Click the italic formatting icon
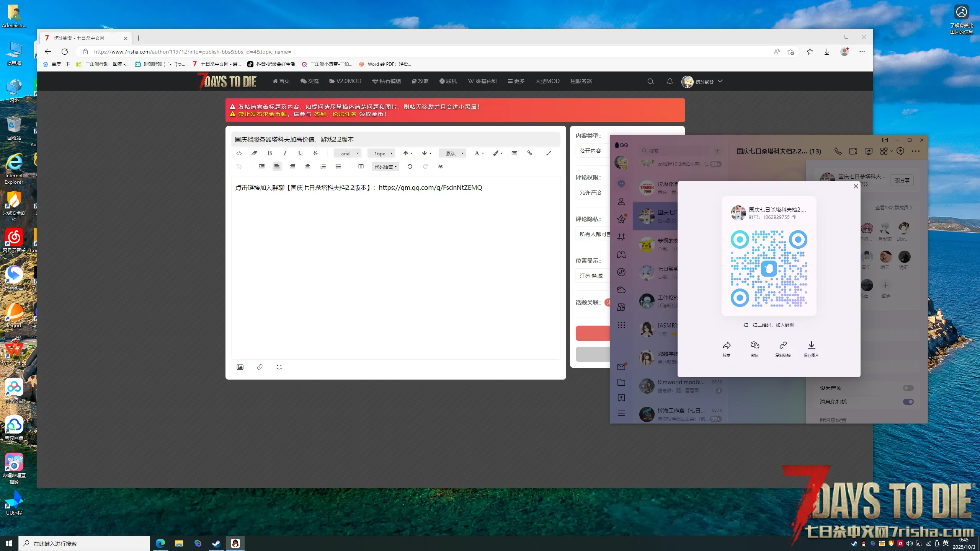Viewport: 980px width, 551px height. pyautogui.click(x=285, y=153)
